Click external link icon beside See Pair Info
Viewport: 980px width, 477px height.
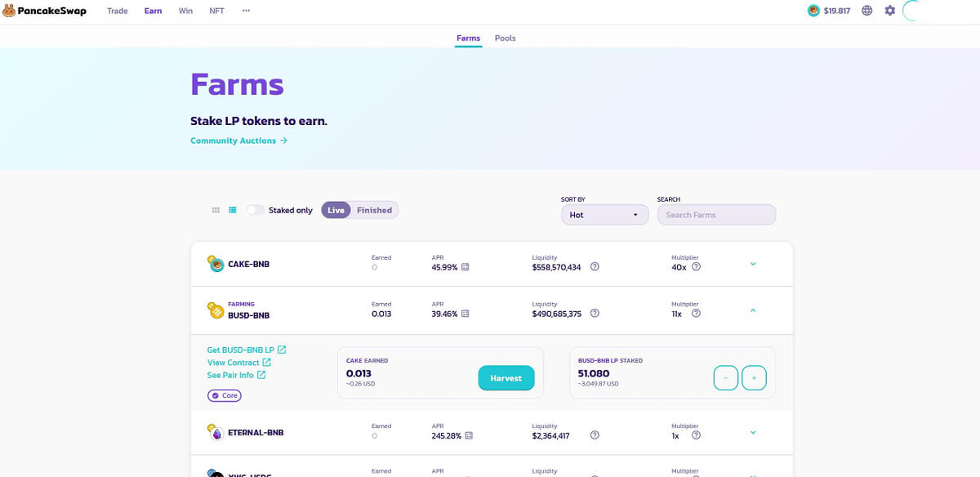(261, 375)
